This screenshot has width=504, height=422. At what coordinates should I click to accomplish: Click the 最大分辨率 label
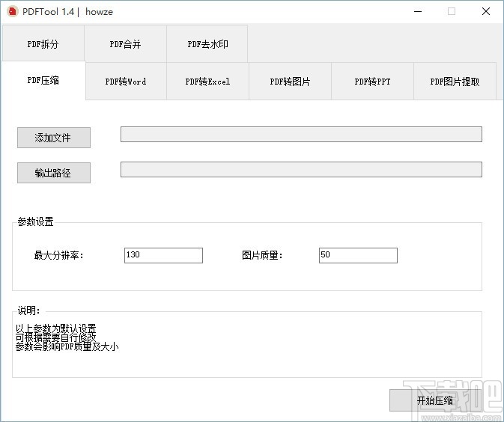click(x=58, y=256)
